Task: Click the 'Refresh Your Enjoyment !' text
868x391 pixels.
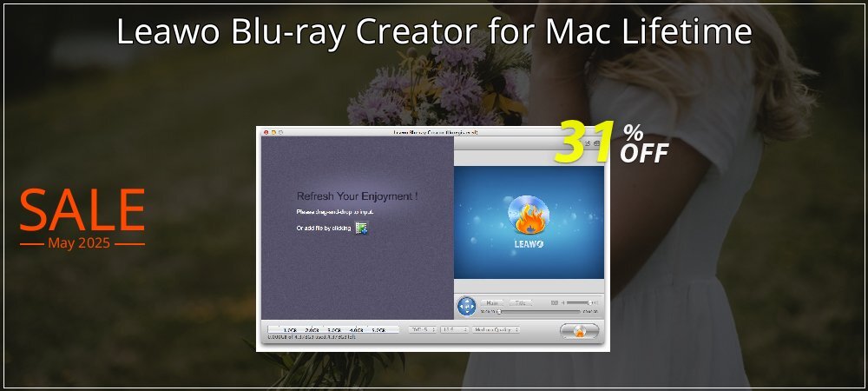Action: pos(357,196)
